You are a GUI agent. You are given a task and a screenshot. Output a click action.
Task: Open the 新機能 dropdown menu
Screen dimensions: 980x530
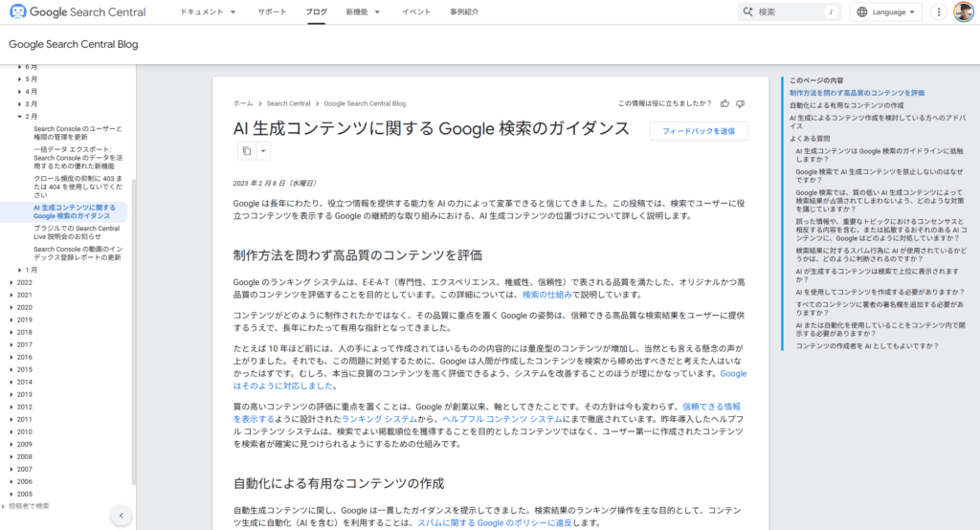363,11
